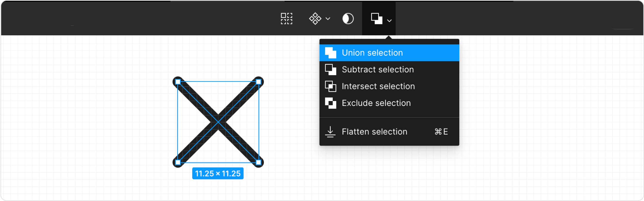644x201 pixels.
Task: Click the Intersect selection icon in the menu
Action: tap(331, 86)
